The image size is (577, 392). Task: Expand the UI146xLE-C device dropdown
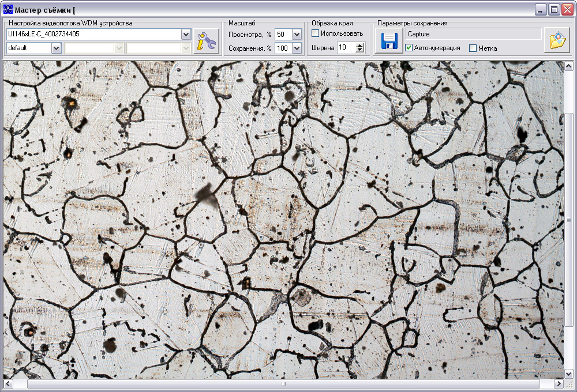point(186,35)
